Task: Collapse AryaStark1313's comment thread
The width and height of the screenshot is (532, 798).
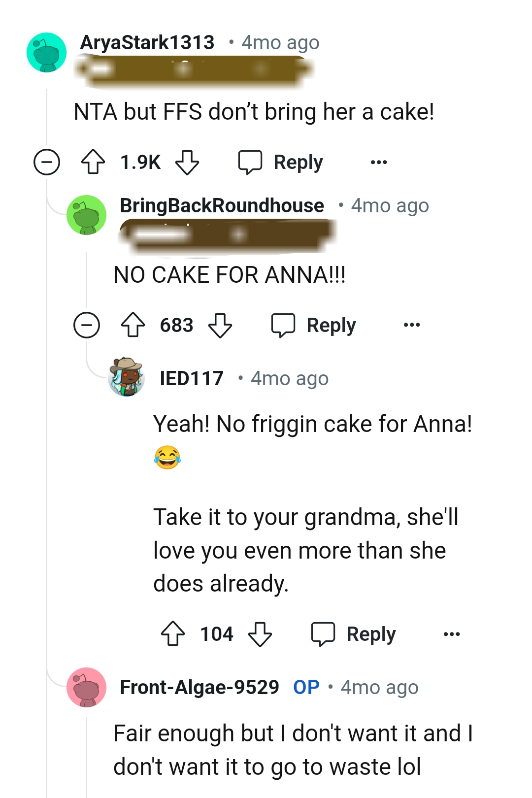Action: 47,161
